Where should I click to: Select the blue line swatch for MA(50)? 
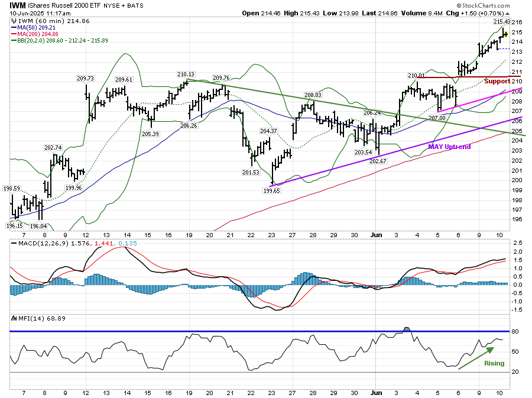tap(14, 27)
